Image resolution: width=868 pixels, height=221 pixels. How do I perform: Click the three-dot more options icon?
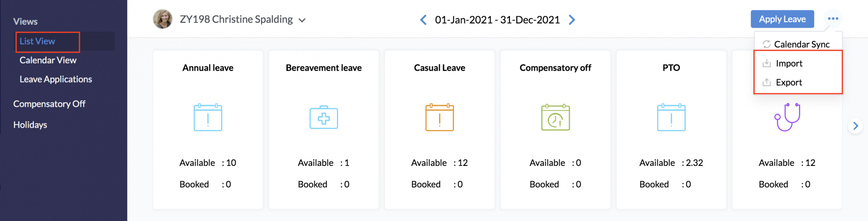coord(833,19)
